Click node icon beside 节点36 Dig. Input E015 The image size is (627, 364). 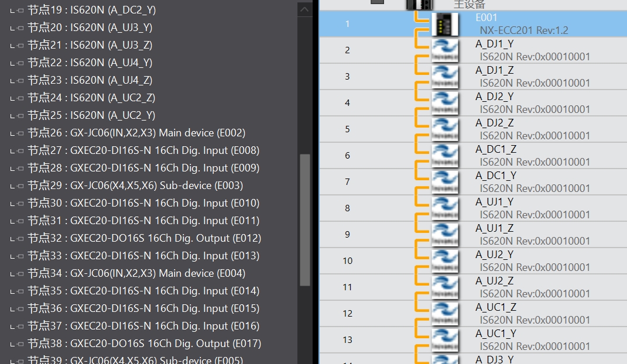(x=20, y=310)
